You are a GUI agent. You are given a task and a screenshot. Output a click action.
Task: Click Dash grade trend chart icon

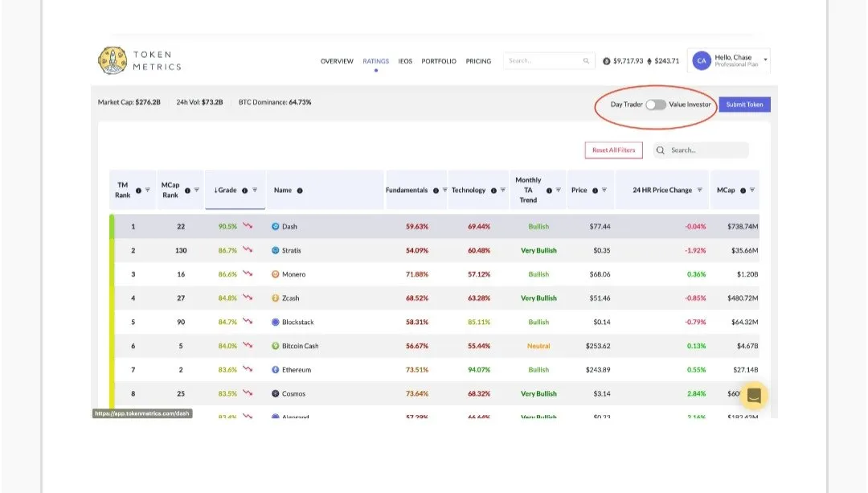[248, 226]
